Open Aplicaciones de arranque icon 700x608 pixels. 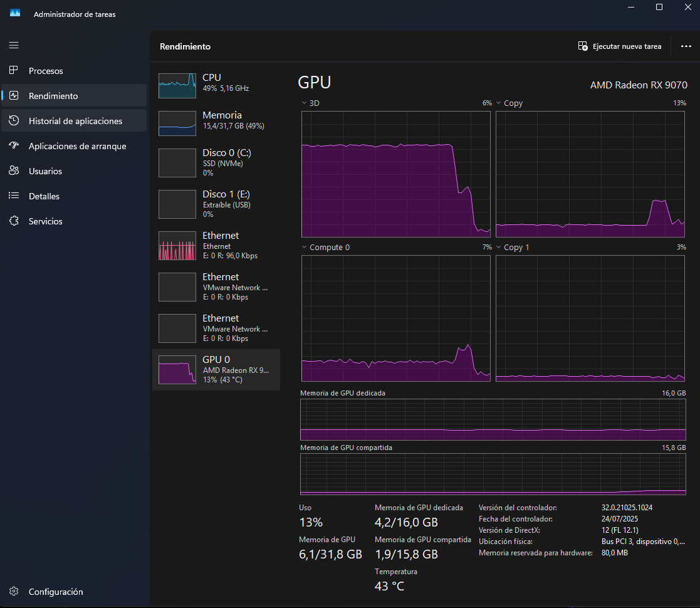point(14,146)
